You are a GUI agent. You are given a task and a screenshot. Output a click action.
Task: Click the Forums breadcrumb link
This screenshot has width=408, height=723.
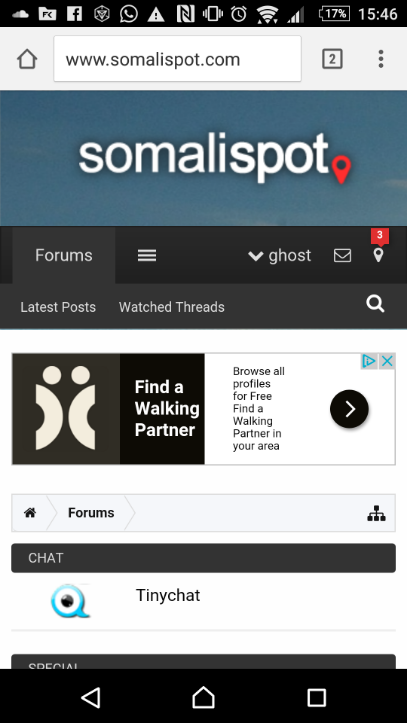point(91,513)
